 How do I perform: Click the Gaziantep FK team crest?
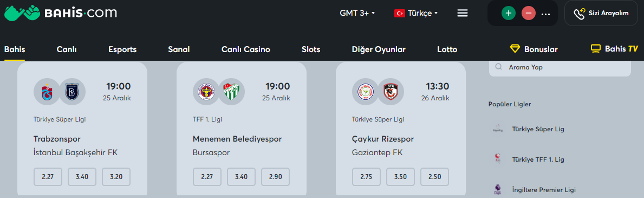[x=391, y=91]
